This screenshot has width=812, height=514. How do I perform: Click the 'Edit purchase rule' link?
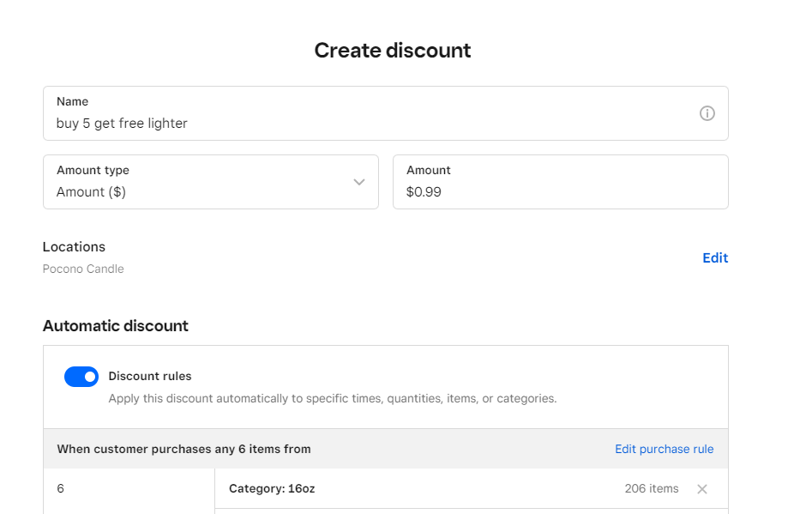click(x=664, y=449)
